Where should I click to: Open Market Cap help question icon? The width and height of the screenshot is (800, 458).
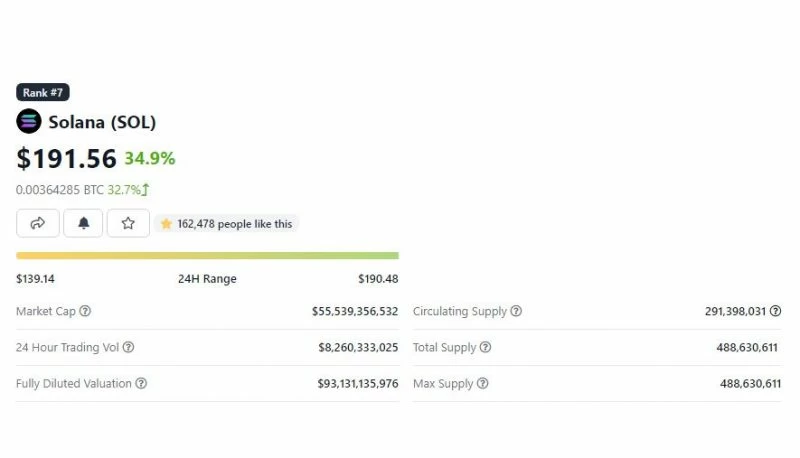coord(85,311)
